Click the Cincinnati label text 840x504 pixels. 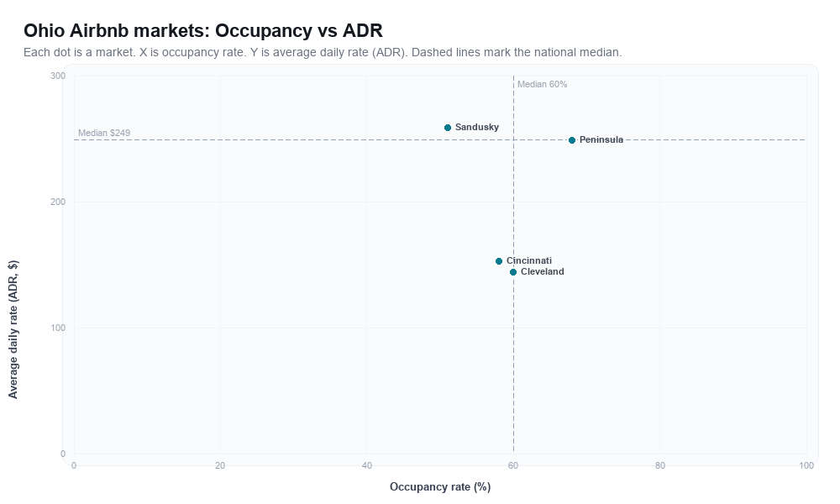click(528, 261)
